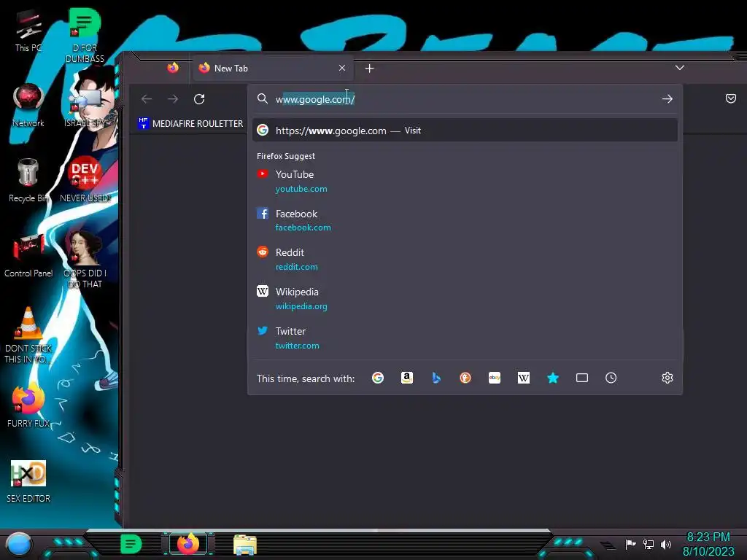
Task: Select Network desktop icon
Action: pos(28,106)
